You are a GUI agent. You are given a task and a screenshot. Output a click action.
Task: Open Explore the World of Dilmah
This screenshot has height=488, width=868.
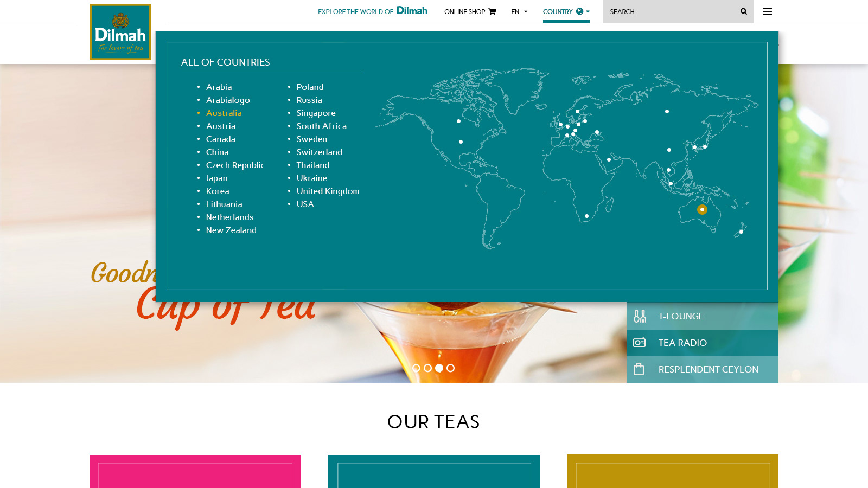pyautogui.click(x=373, y=11)
